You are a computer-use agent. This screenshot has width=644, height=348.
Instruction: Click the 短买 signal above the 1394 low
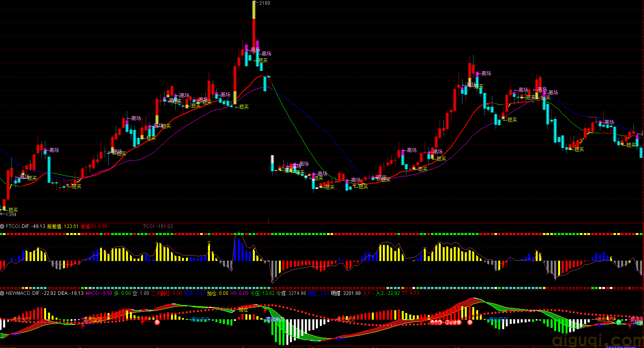click(x=13, y=210)
